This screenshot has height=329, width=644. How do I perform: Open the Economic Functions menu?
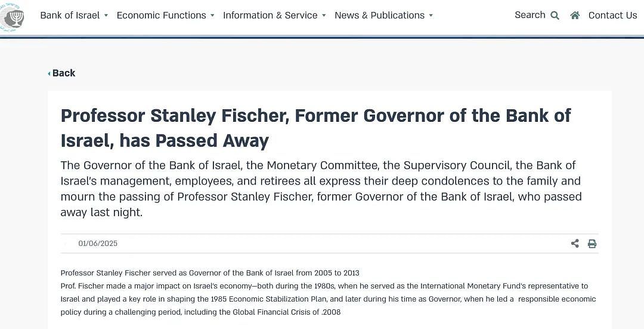pos(162,15)
